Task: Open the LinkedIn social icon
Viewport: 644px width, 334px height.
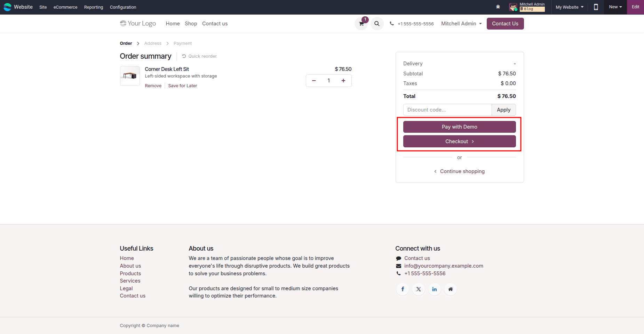Action: click(435, 289)
